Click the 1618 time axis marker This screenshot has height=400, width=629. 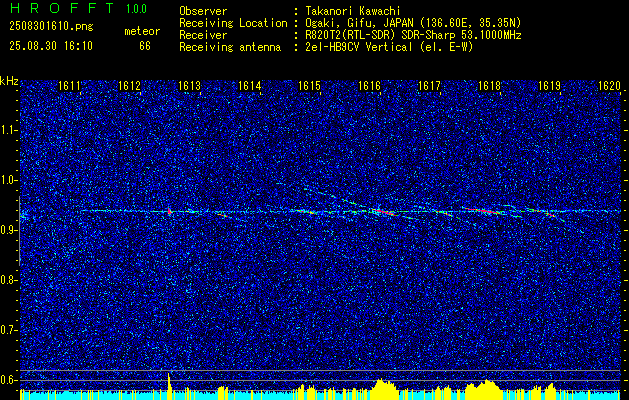(x=489, y=86)
